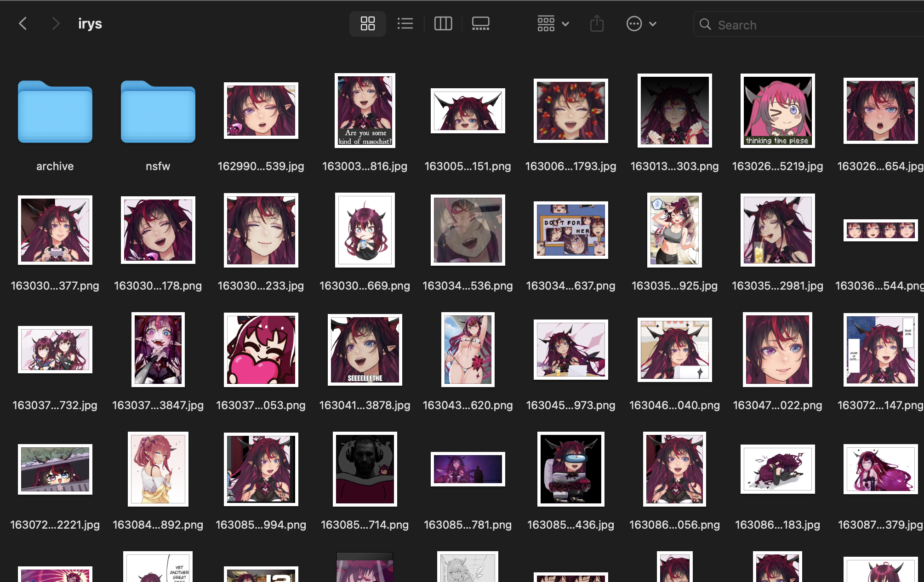Select the 'thinking time plese' image thumbnail

click(x=777, y=111)
